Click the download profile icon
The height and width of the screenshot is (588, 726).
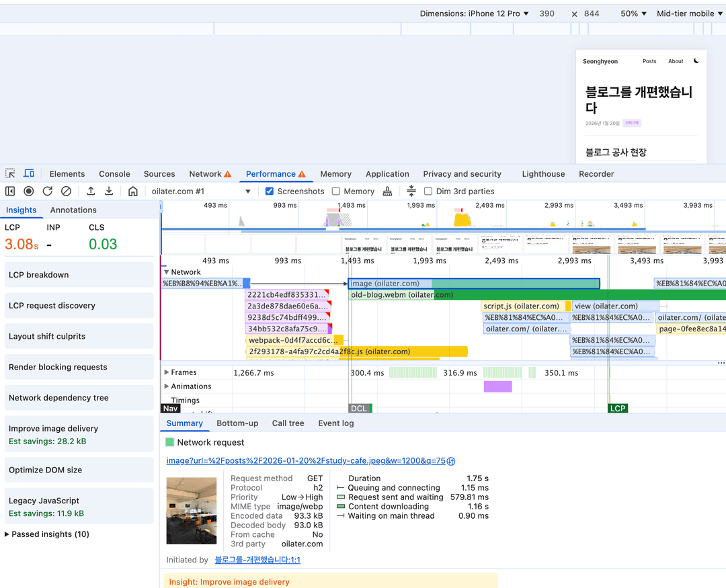(109, 192)
